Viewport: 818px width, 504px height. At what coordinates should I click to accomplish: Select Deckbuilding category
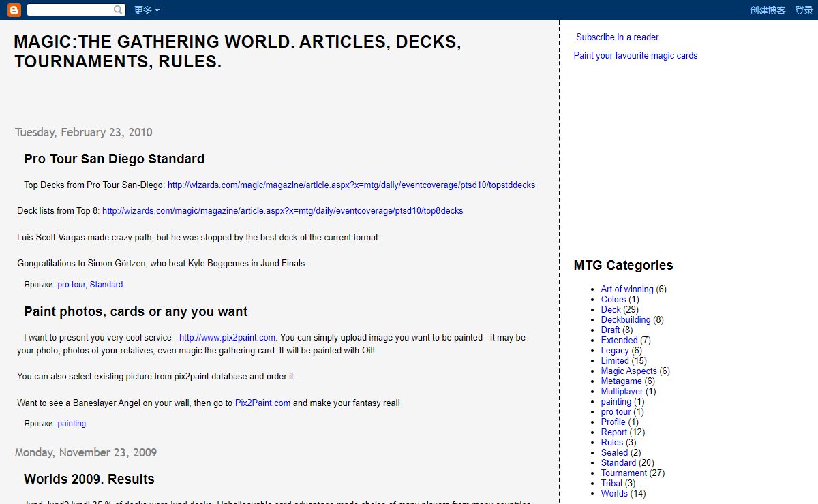(626, 320)
